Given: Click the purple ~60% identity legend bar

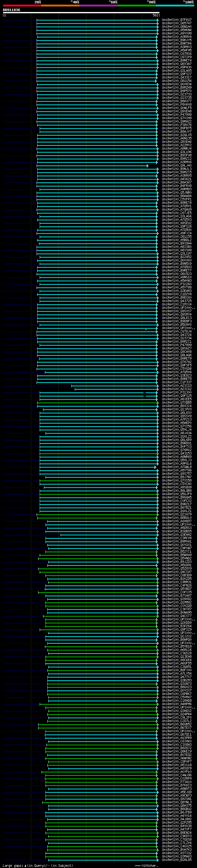Looking at the screenshot, I should coord(98,6).
